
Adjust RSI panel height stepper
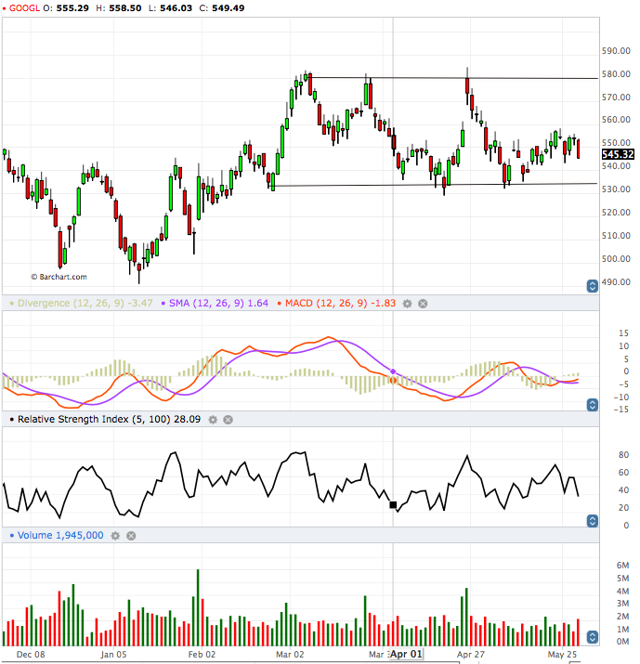592,521
